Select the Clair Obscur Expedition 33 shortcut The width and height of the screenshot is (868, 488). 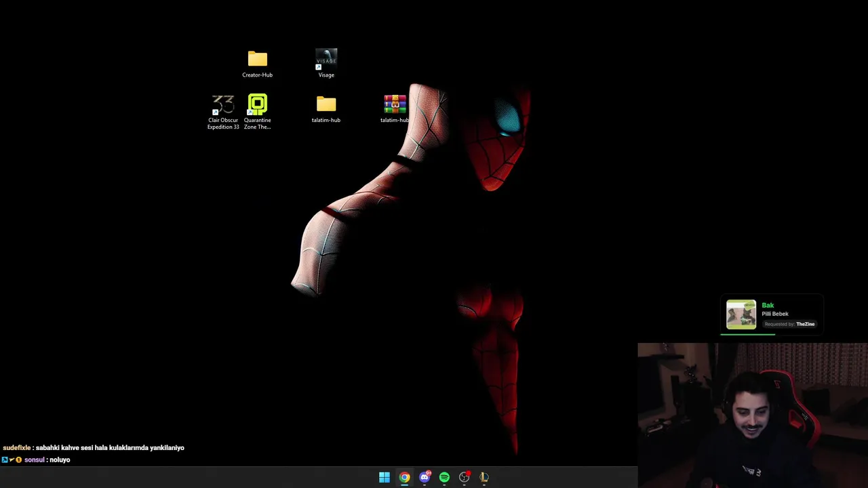coord(223,104)
